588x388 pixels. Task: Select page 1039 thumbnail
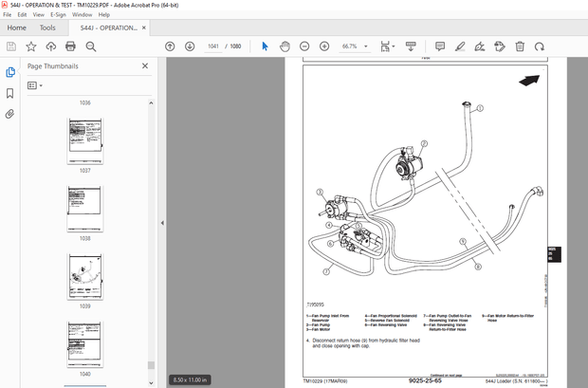point(85,277)
